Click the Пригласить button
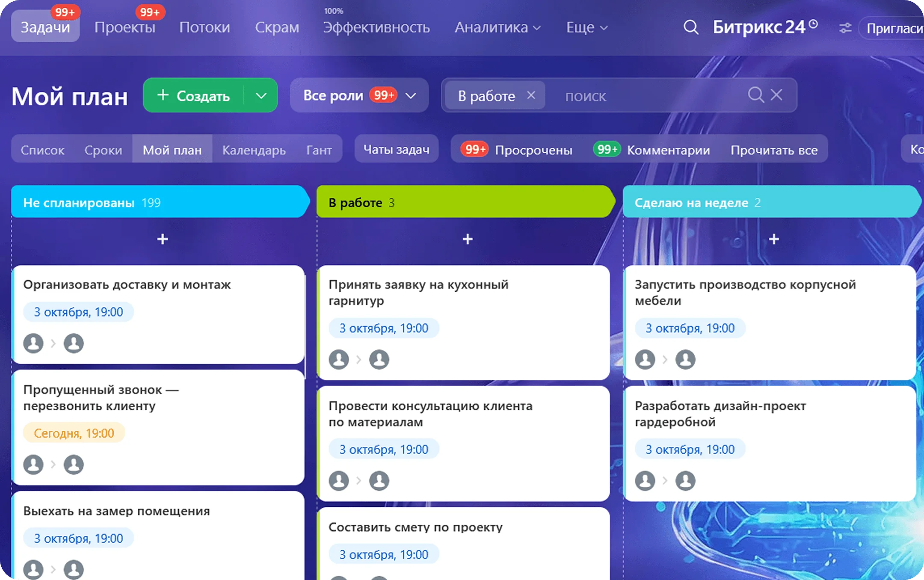This screenshot has height=580, width=924. click(892, 28)
